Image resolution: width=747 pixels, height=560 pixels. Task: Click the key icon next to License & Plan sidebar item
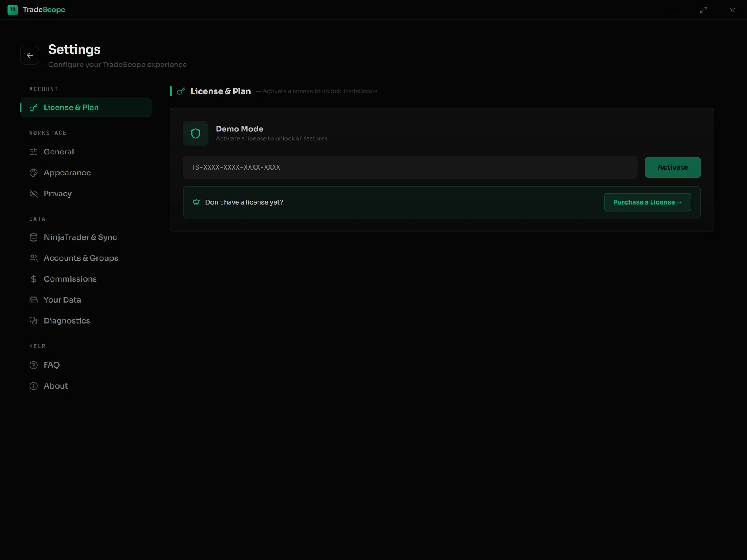(x=33, y=108)
